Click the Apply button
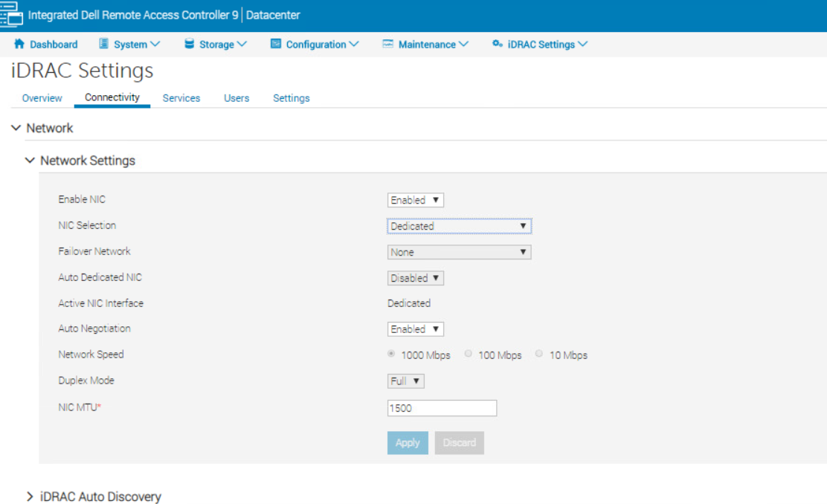The image size is (827, 504). point(408,443)
